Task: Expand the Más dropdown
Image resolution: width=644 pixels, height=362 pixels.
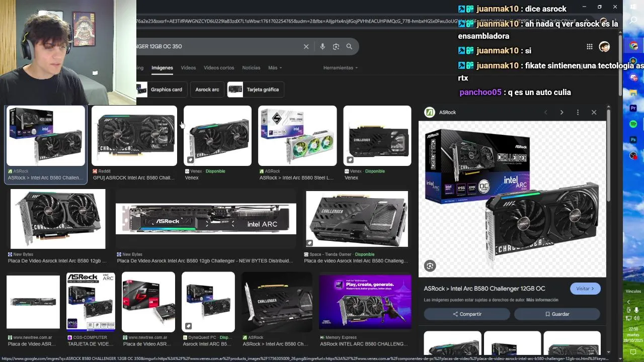Action: click(275, 68)
